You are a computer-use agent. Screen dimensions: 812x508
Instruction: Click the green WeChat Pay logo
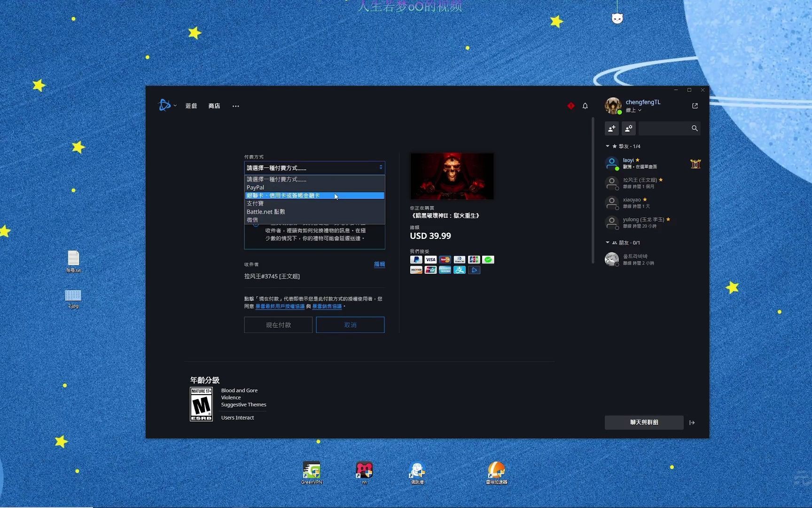[489, 260]
